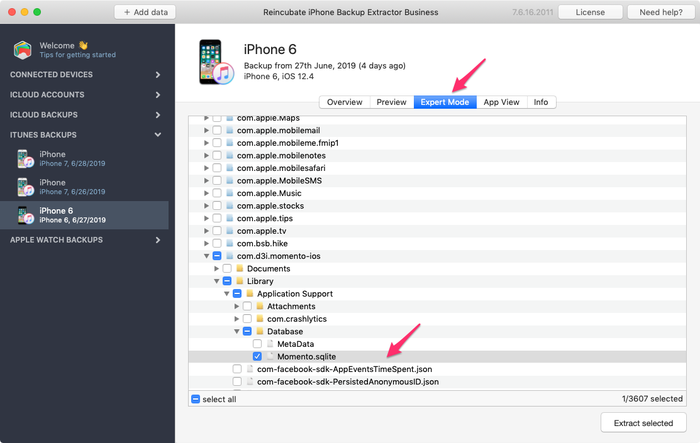Toggle the com.d3i.momento-ios checkbox
Image resolution: width=700 pixels, height=443 pixels.
pyautogui.click(x=217, y=256)
